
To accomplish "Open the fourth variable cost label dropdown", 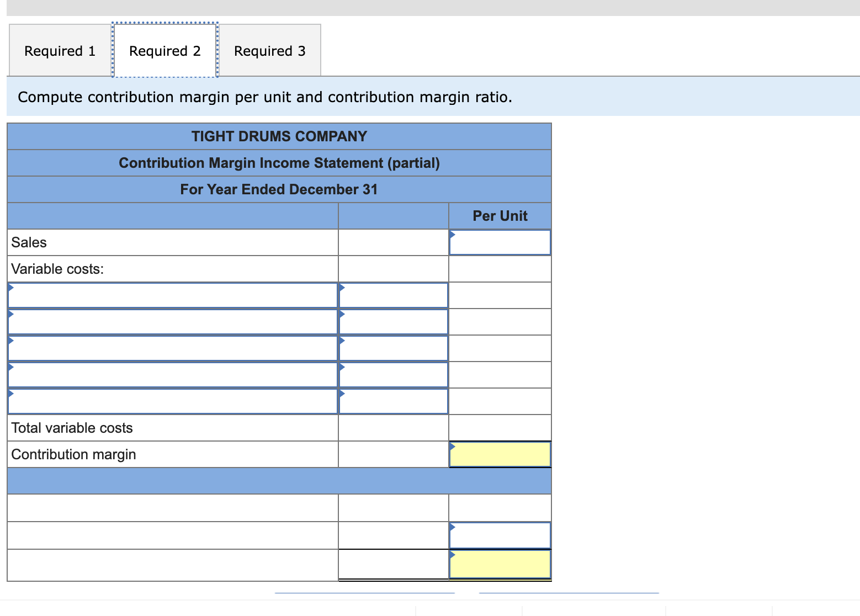I will click(172, 375).
